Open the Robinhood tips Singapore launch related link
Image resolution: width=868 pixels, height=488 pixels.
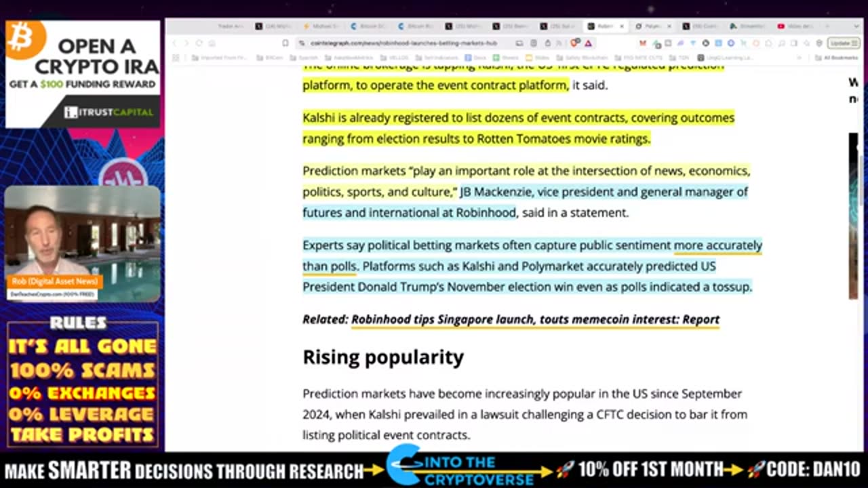click(x=535, y=319)
